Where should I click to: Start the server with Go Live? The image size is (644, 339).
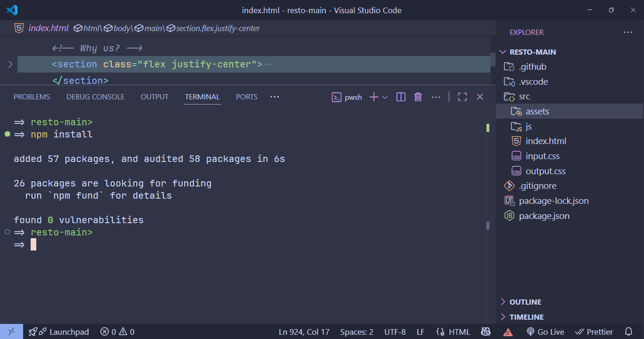click(545, 331)
